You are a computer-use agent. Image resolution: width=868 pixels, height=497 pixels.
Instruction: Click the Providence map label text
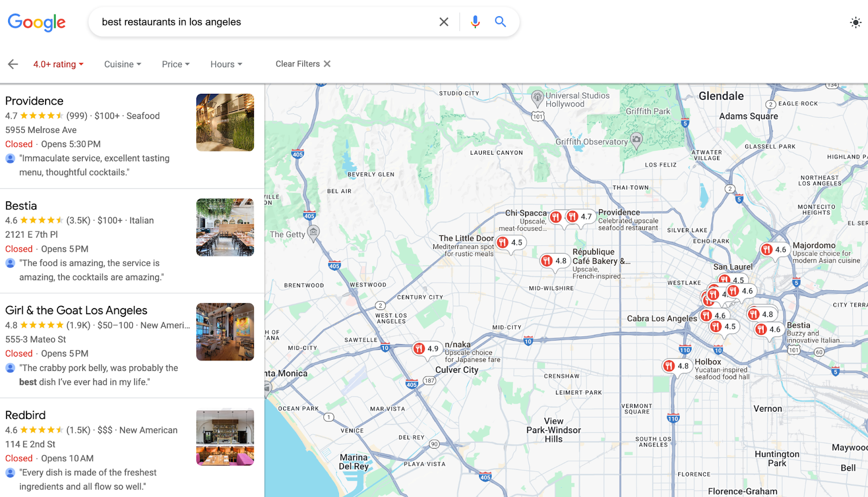coord(619,213)
